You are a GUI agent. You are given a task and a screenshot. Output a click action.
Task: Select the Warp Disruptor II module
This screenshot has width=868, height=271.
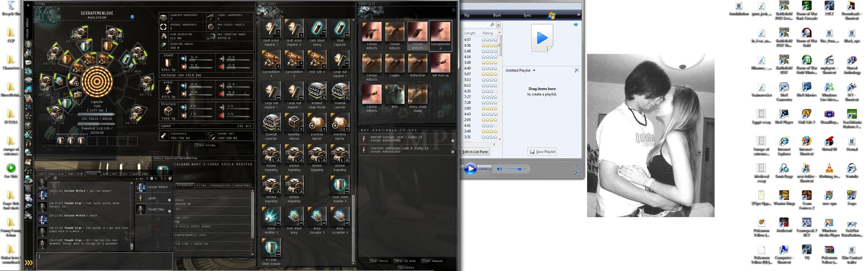pos(317,220)
